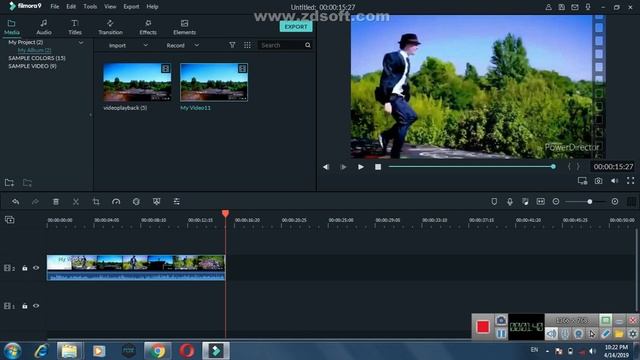Screen dimensions: 640x360
Task: Click the Split scissors icon
Action: click(x=76, y=202)
